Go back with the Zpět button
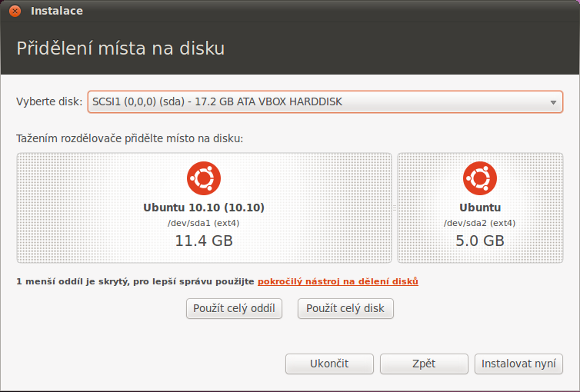580x392 pixels. [424, 364]
